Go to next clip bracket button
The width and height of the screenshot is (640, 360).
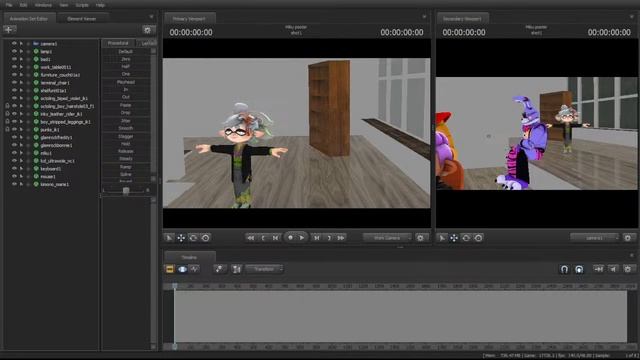coord(329,238)
